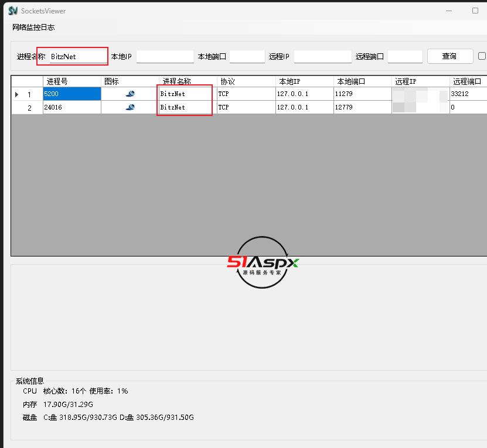Focus the 本地端口 input field

tap(247, 56)
